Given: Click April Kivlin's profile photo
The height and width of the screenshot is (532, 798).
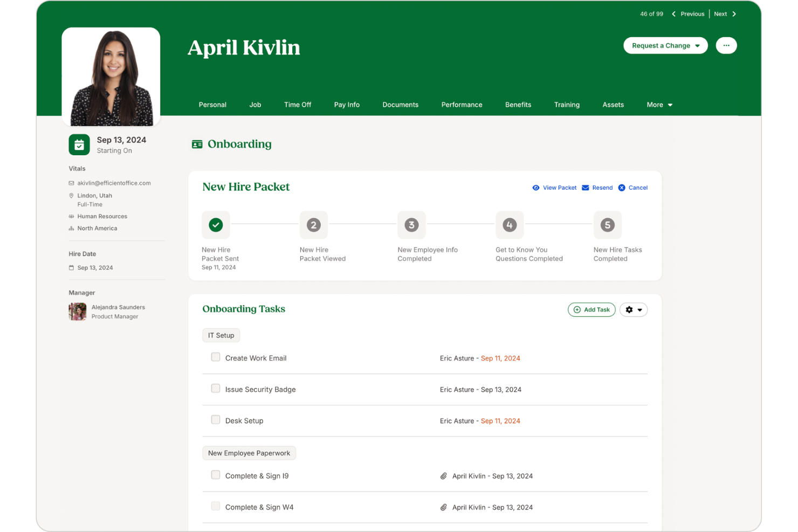Looking at the screenshot, I should 111,77.
